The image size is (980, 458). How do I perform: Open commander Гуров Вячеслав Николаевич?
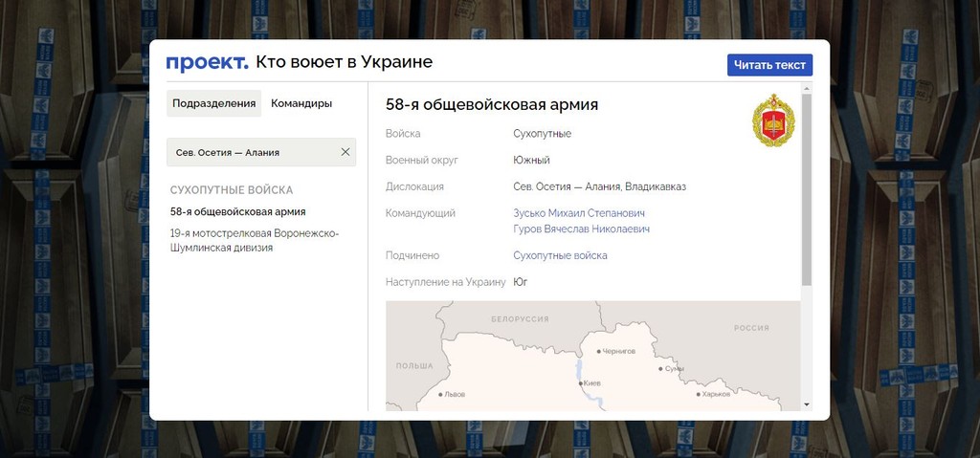[x=581, y=229]
